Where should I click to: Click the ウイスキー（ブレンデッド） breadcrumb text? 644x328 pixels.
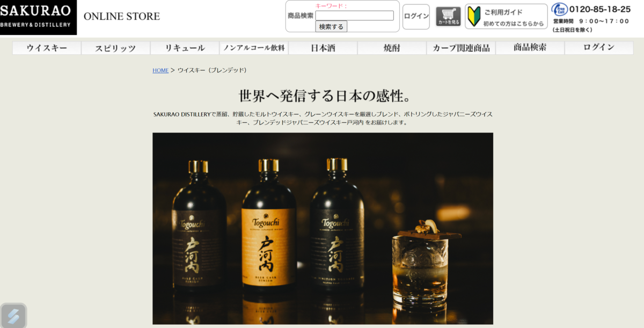(213, 70)
